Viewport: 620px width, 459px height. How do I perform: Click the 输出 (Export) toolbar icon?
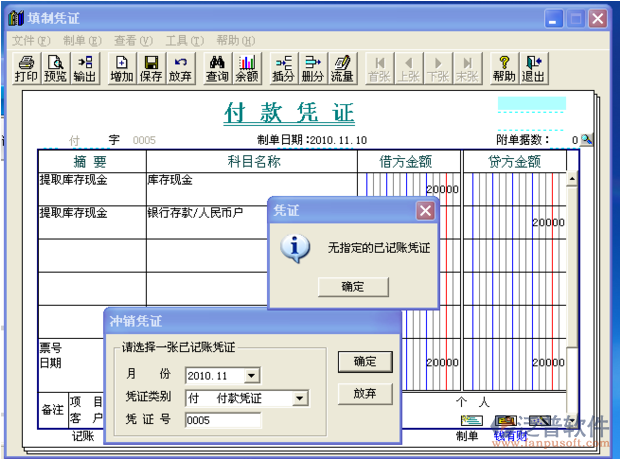coord(85,68)
